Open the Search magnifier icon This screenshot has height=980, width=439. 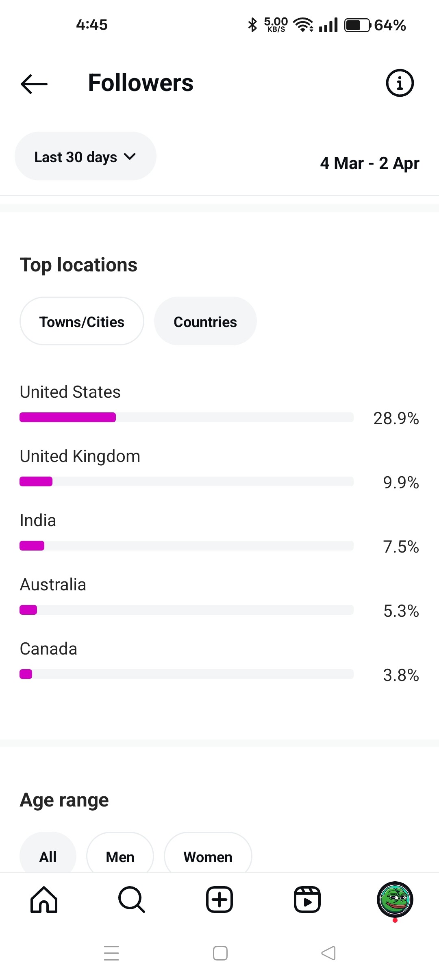(x=132, y=900)
